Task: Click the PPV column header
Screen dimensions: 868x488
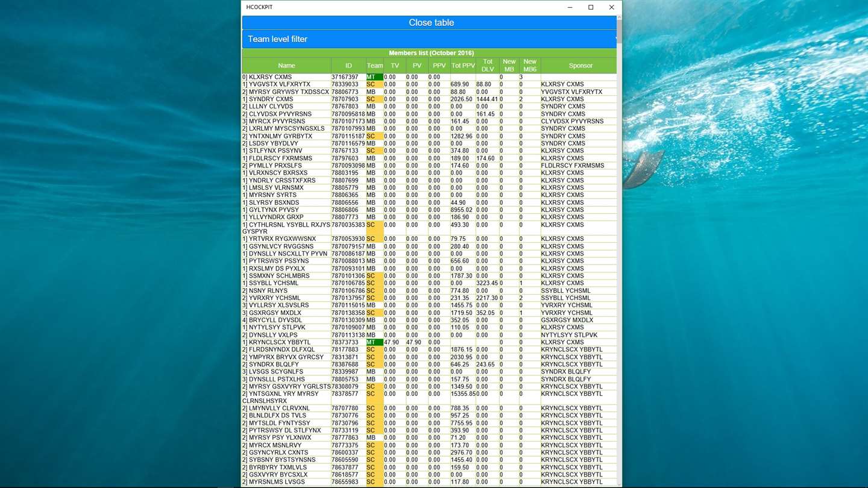Action: [439, 66]
